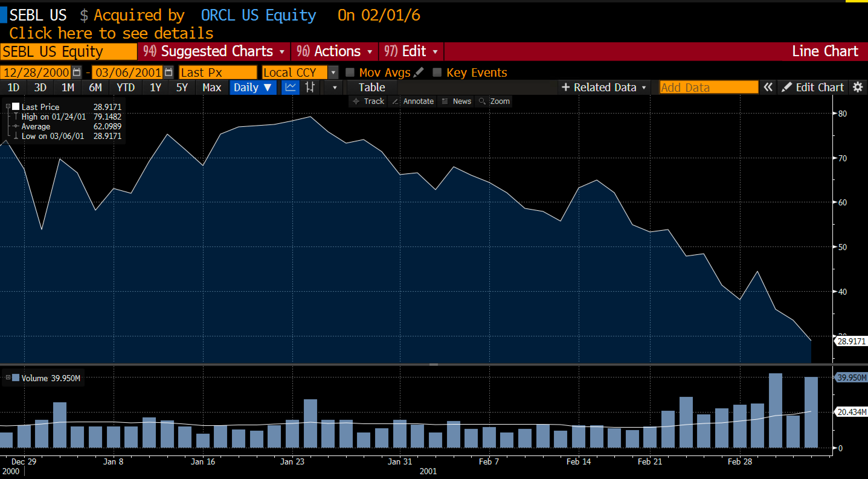Switch to Table view
This screenshot has height=479, width=868.
pyautogui.click(x=372, y=88)
